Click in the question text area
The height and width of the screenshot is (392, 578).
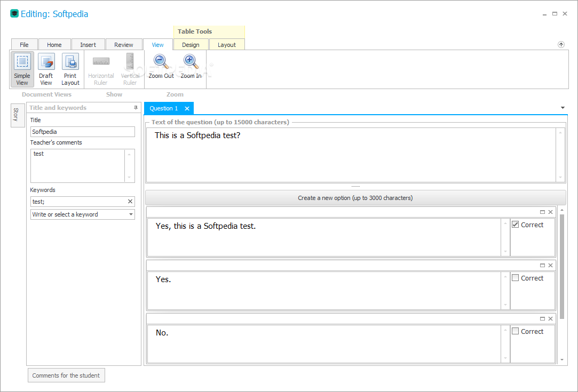point(351,155)
